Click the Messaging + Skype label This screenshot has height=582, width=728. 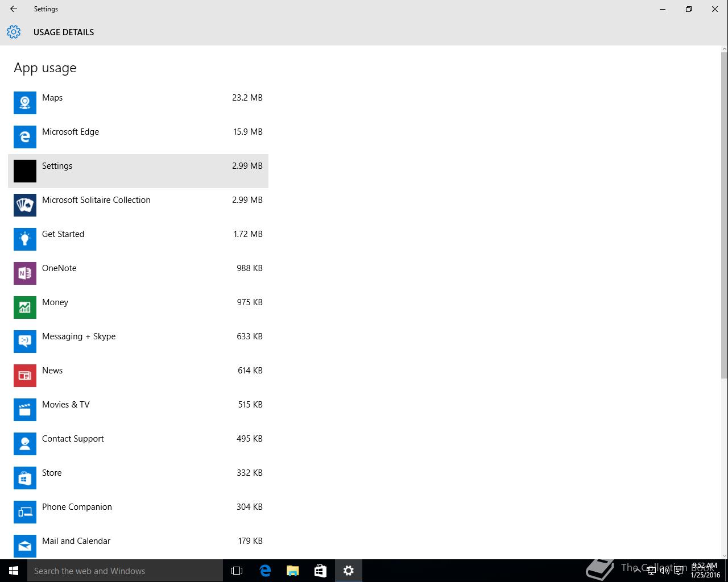pyautogui.click(x=78, y=336)
